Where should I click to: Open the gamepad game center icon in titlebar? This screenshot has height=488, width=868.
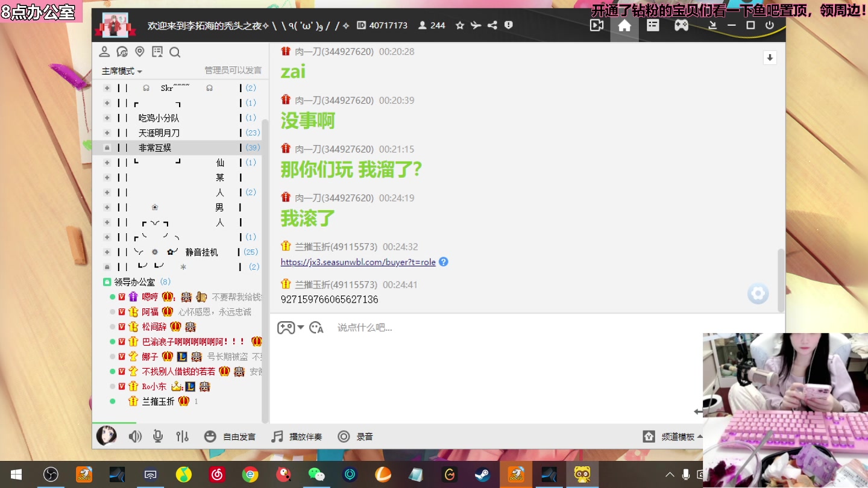coord(681,25)
